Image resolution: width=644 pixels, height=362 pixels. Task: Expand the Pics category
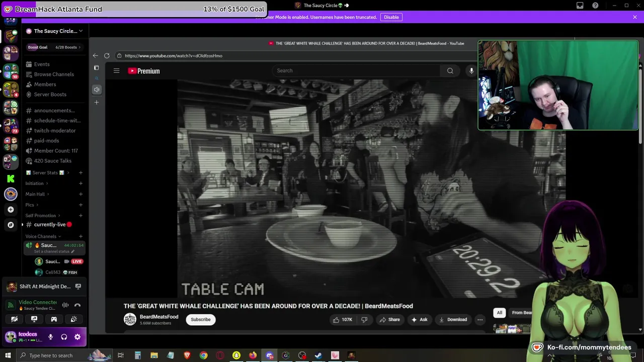click(x=32, y=205)
